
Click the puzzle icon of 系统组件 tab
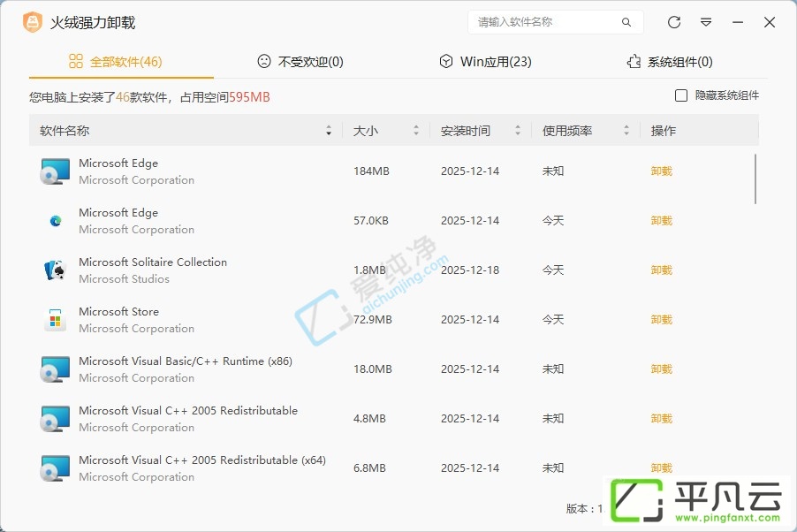tap(634, 62)
